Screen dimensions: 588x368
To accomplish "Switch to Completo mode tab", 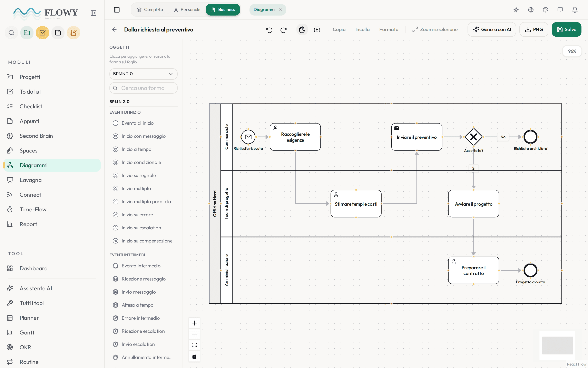I will coord(150,10).
